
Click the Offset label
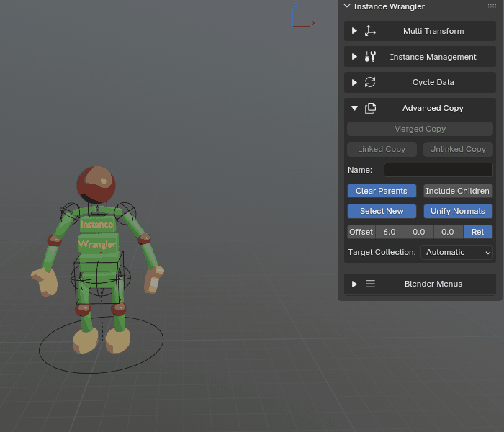(x=361, y=232)
